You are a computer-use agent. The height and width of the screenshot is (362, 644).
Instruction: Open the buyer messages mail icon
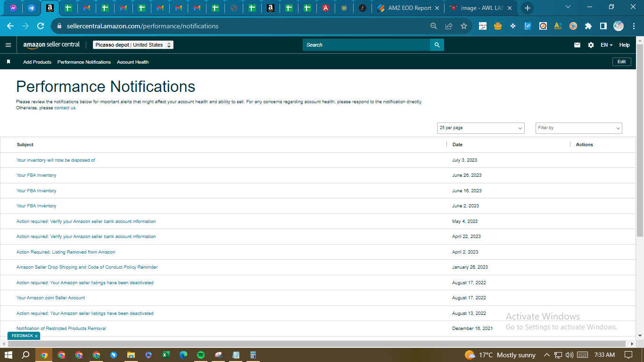click(x=577, y=45)
